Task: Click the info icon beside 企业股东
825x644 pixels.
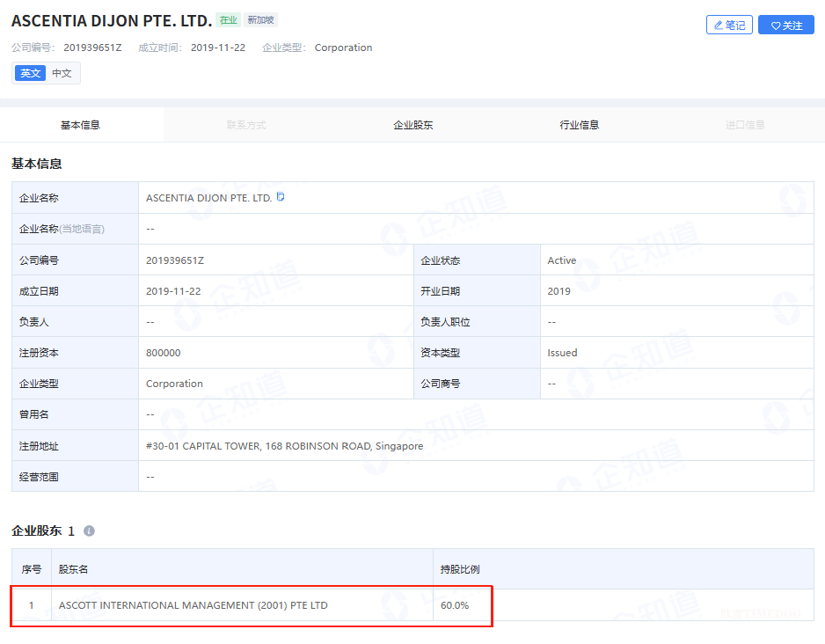Action: pyautogui.click(x=89, y=531)
